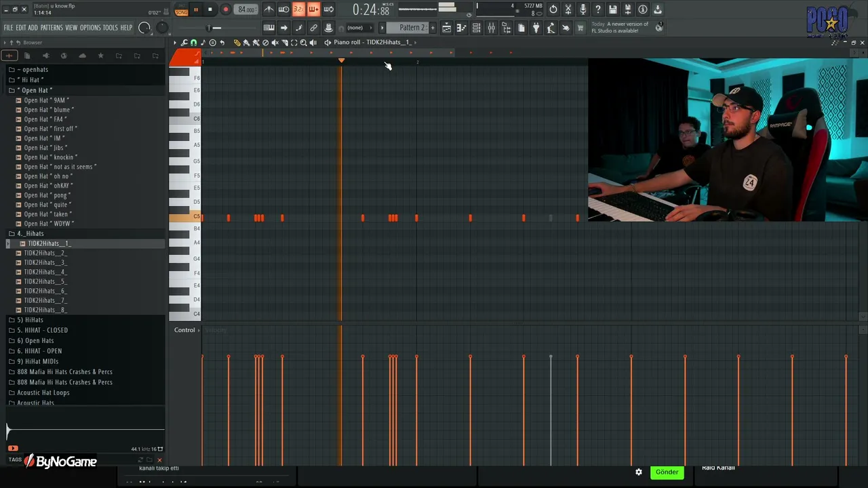
Task: Click the tempo 84.000 field
Action: (246, 9)
